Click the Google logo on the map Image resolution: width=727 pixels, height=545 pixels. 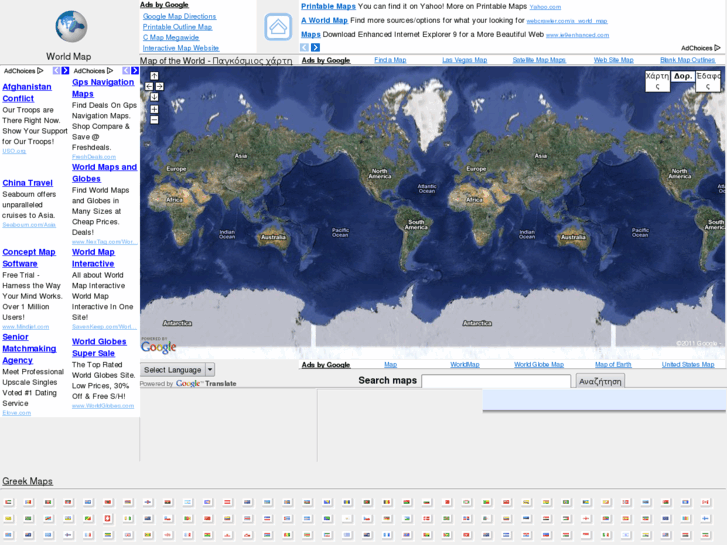159,346
